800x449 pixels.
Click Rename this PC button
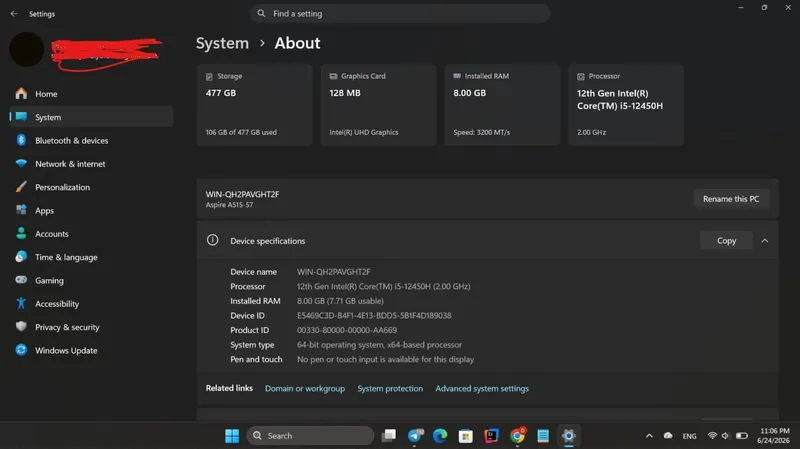click(731, 199)
